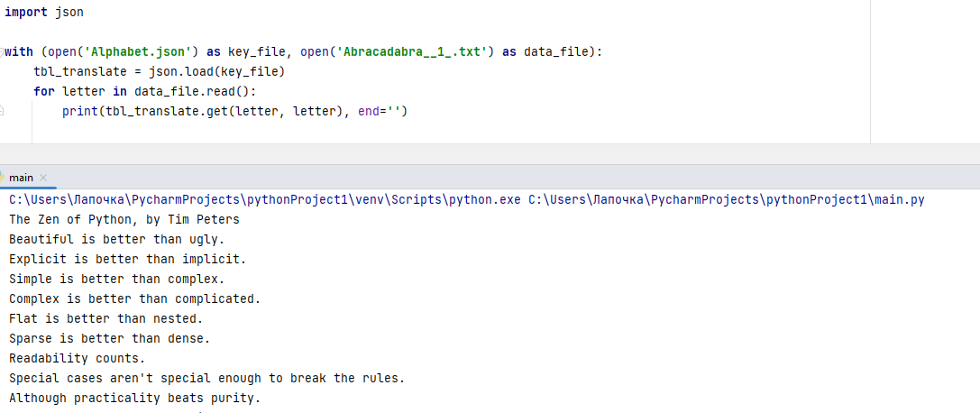Collapse the with block fold marker
The image size is (980, 413).
(2, 52)
